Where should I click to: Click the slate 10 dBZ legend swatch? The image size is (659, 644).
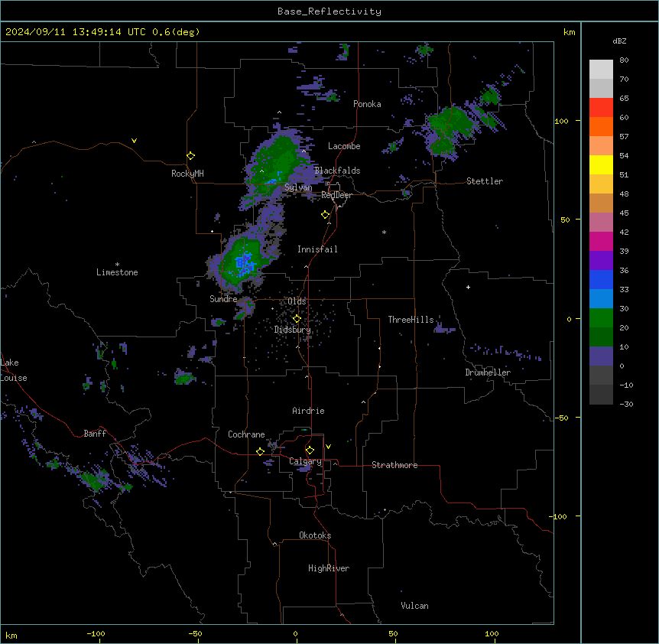[601, 356]
